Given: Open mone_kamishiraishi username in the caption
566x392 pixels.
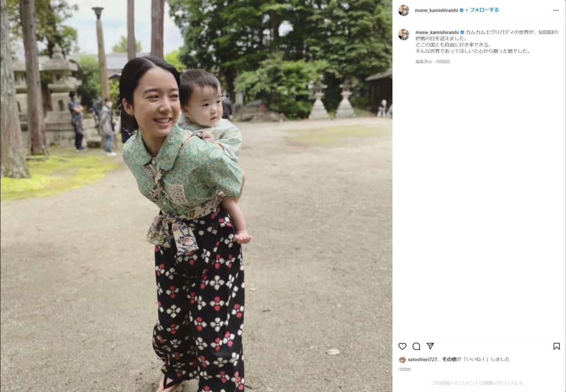Looking at the screenshot, I should pyautogui.click(x=437, y=32).
